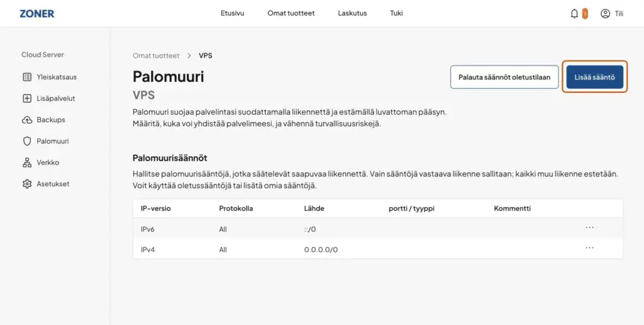This screenshot has height=325, width=644.
Task: Click the Asetukset gear icon
Action: tap(27, 184)
